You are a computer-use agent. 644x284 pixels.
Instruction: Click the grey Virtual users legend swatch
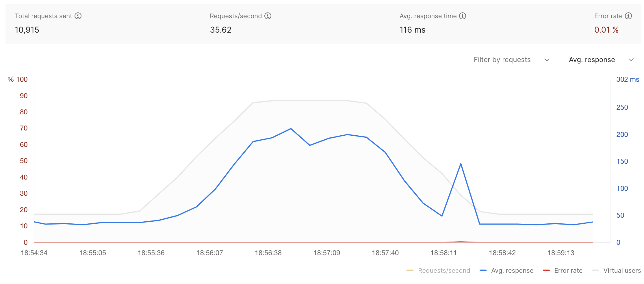(x=595, y=270)
